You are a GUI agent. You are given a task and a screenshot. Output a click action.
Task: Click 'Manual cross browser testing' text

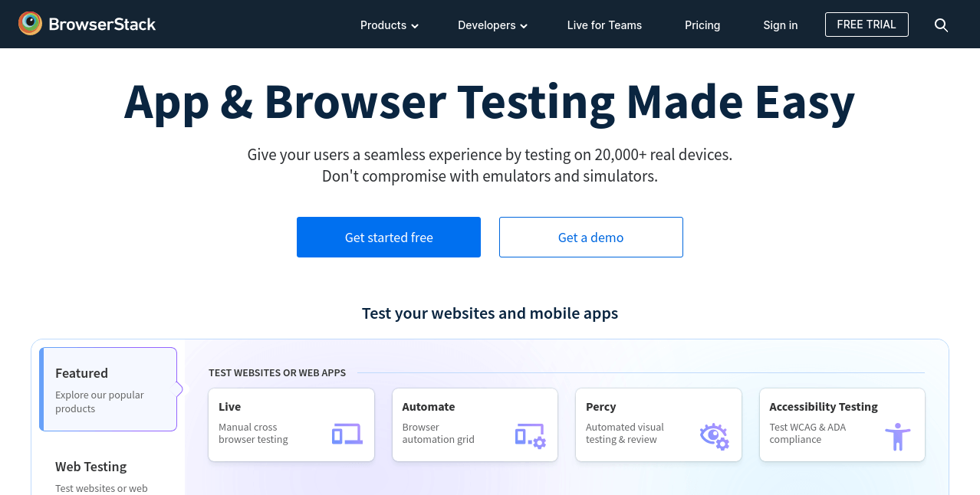point(253,434)
